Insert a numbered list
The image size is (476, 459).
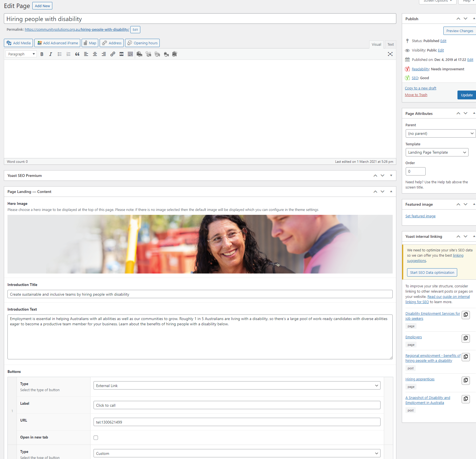point(68,54)
